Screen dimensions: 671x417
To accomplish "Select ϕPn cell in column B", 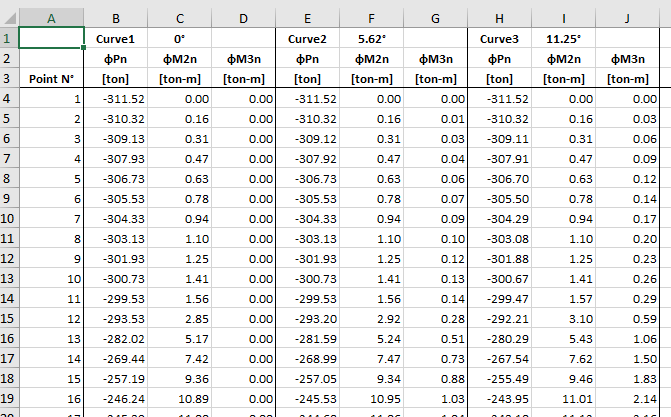I will tap(116, 58).
